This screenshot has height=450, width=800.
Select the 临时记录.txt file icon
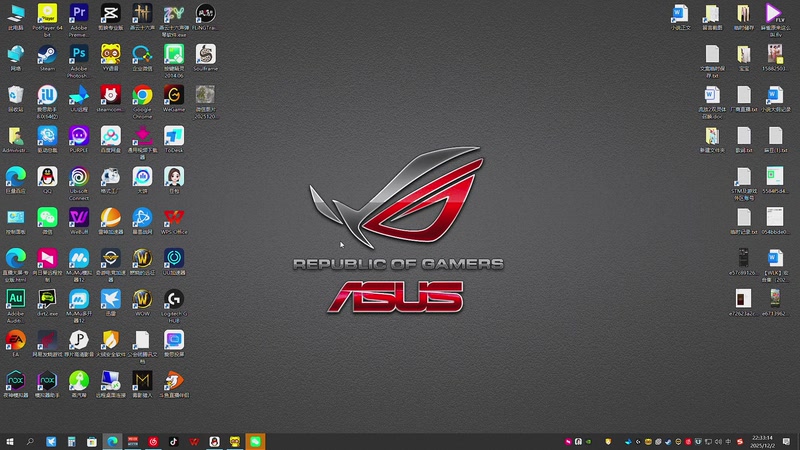coord(743,221)
